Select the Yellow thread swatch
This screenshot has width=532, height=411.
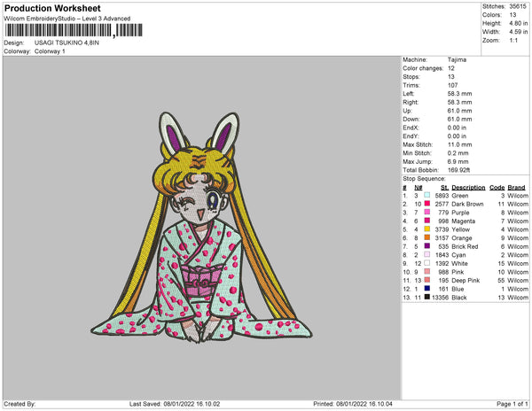[x=426, y=229]
